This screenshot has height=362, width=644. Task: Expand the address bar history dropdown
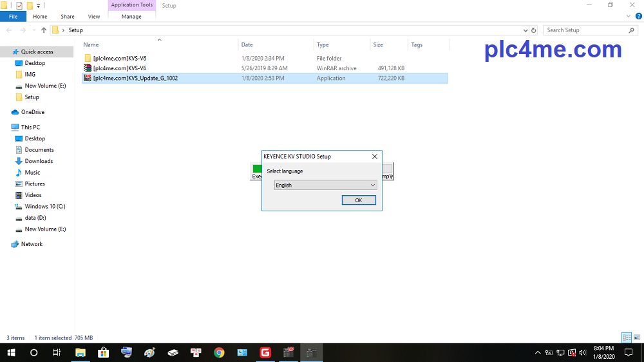[x=525, y=30]
